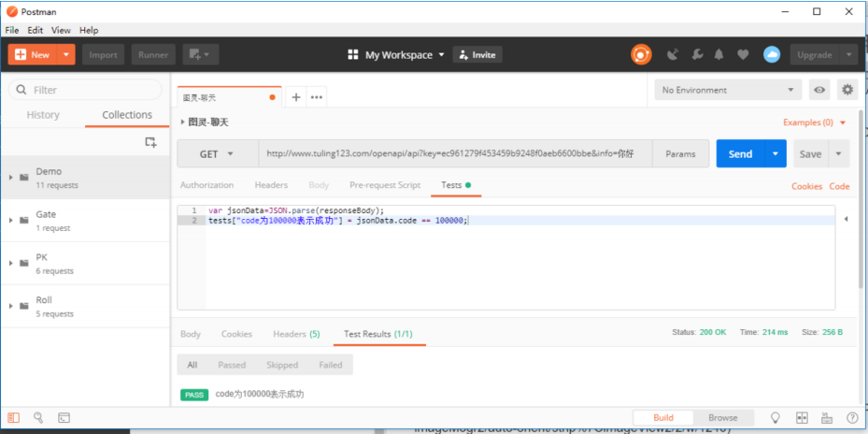
Task: Expand the PK collection
Action: point(10,263)
